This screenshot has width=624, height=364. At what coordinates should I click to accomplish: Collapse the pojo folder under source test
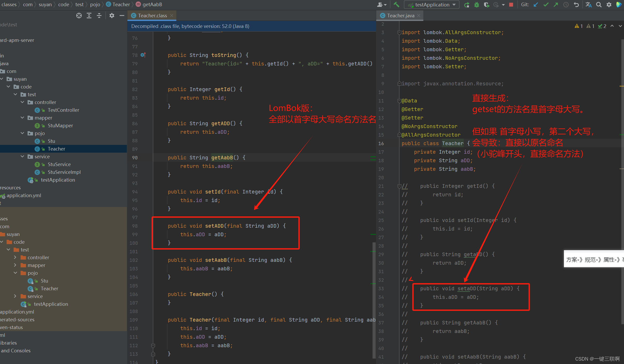tap(23, 133)
